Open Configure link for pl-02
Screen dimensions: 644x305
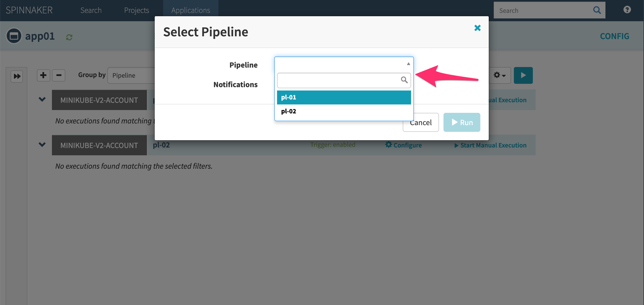tap(404, 145)
